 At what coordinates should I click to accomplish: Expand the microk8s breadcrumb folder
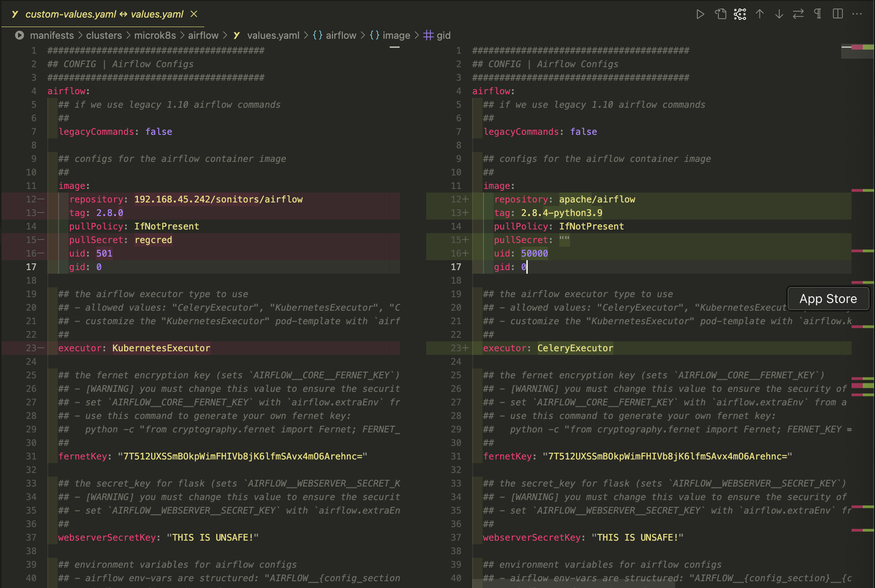pyautogui.click(x=155, y=35)
